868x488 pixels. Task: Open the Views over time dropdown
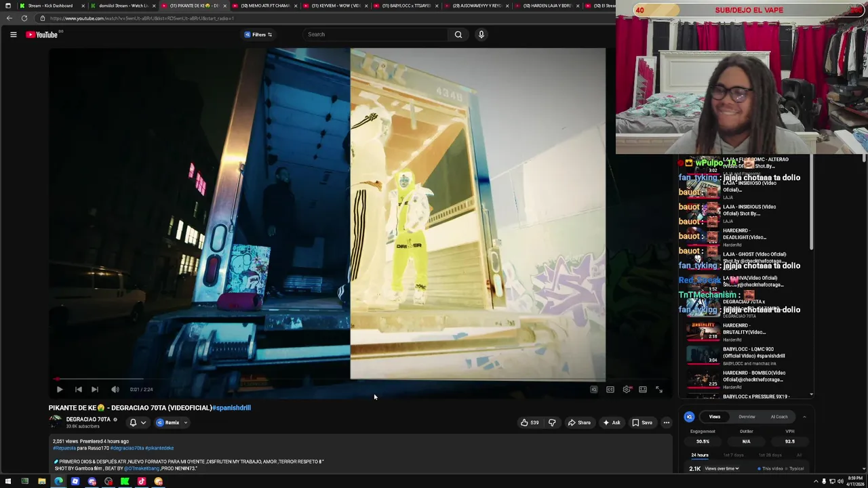pos(722,468)
